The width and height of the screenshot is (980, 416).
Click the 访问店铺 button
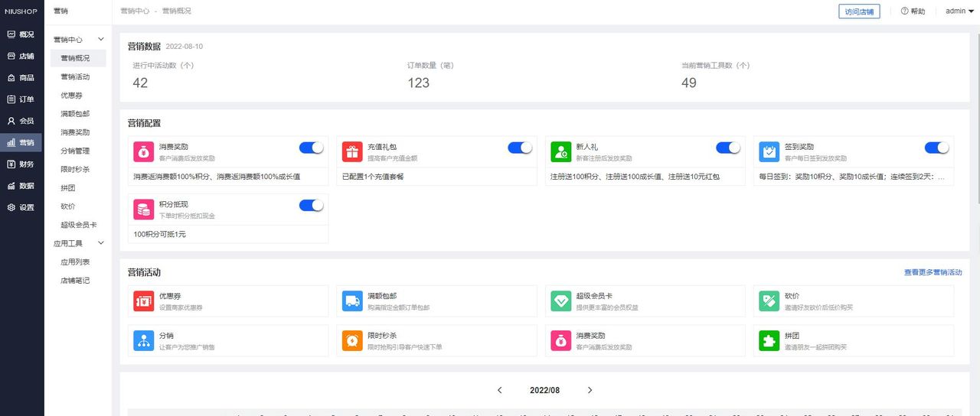coord(859,11)
